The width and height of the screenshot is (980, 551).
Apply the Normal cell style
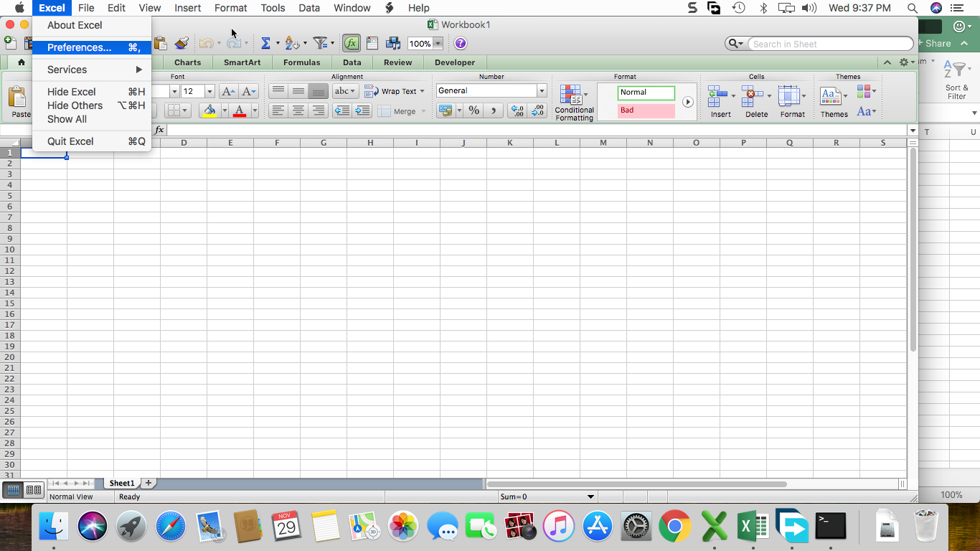pyautogui.click(x=646, y=93)
